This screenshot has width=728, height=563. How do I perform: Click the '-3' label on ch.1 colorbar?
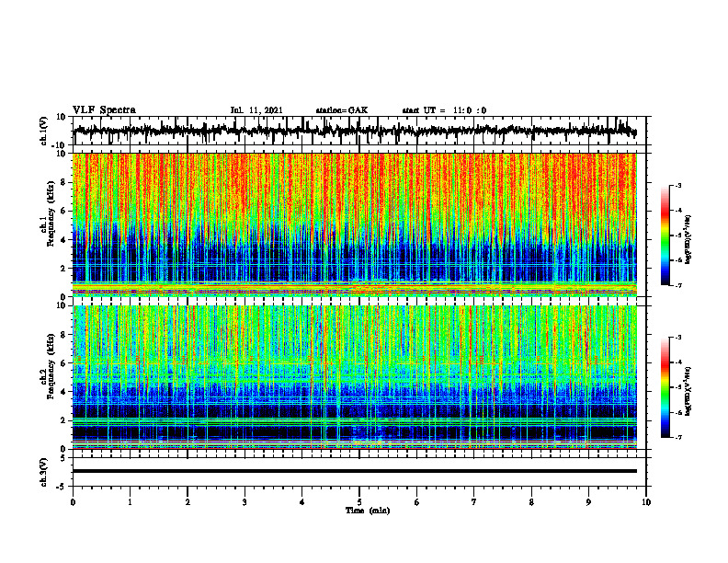pos(678,185)
